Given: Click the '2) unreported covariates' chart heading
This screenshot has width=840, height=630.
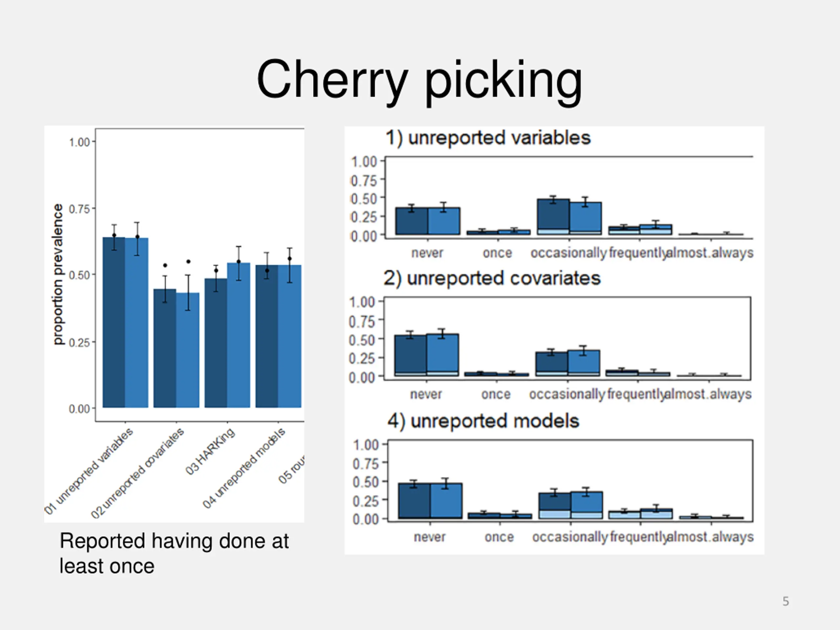Looking at the screenshot, I should (492, 278).
